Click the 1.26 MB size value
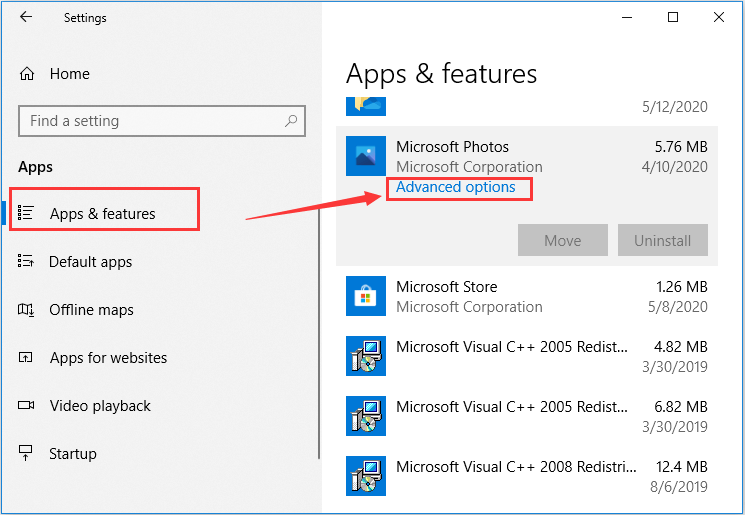 (682, 287)
